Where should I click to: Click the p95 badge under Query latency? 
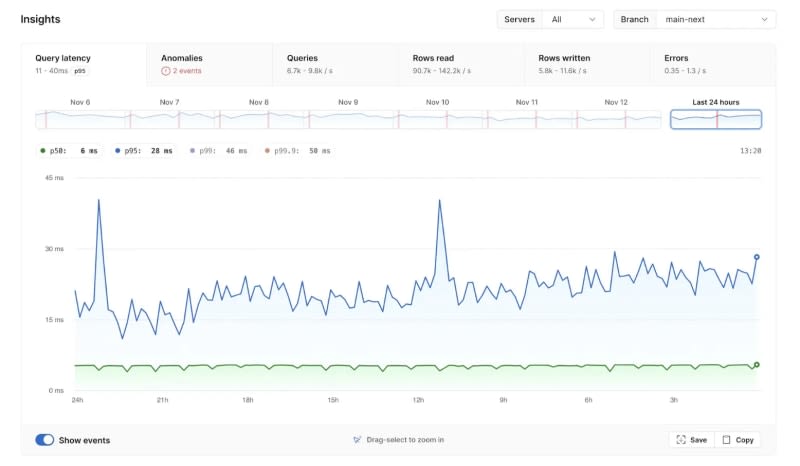[x=78, y=72]
